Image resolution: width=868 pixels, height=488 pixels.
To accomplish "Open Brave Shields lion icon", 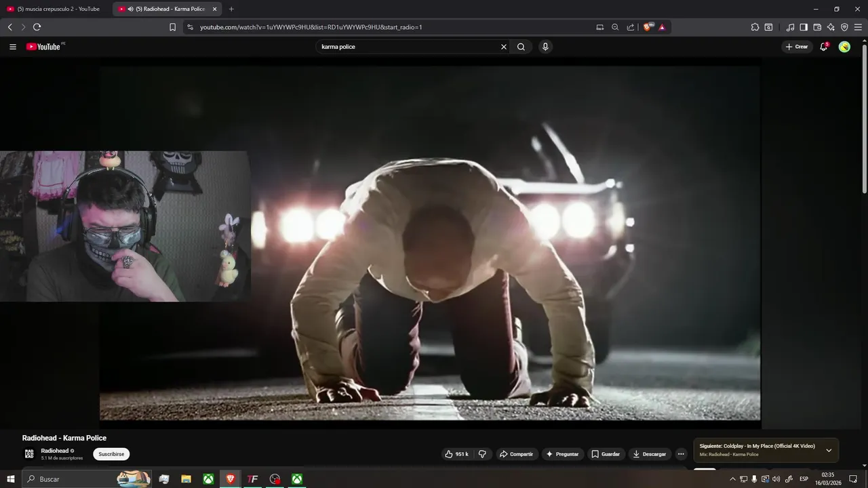I will (647, 27).
